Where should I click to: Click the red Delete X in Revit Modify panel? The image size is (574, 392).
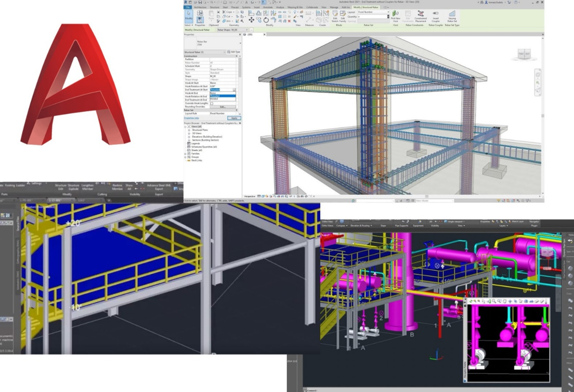point(289,20)
